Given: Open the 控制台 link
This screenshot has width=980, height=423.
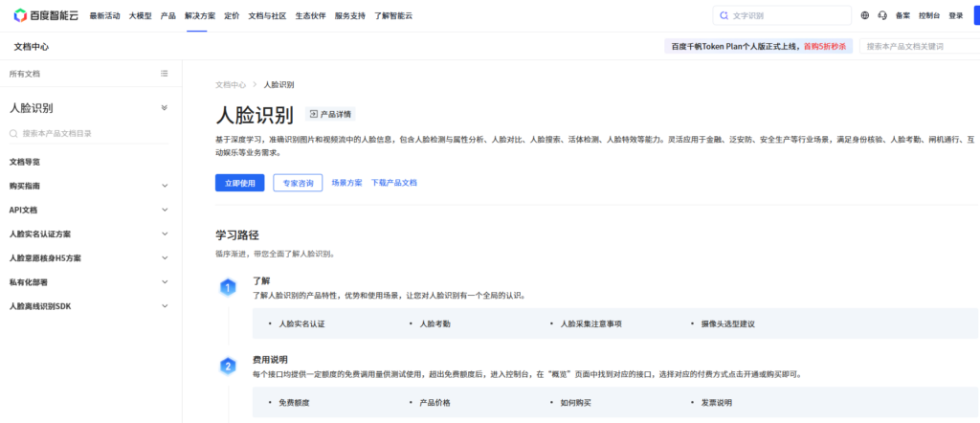Looking at the screenshot, I should pos(928,15).
